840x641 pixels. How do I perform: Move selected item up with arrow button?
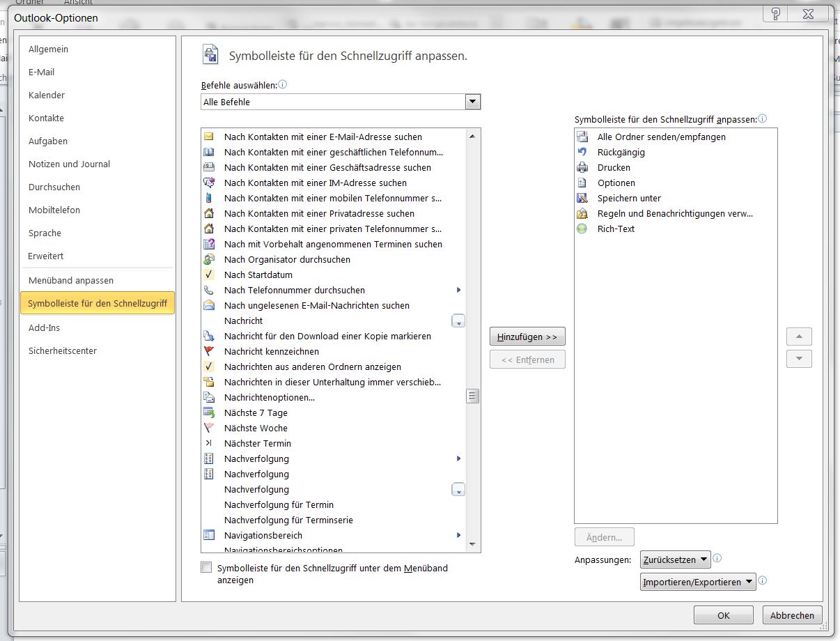point(799,337)
